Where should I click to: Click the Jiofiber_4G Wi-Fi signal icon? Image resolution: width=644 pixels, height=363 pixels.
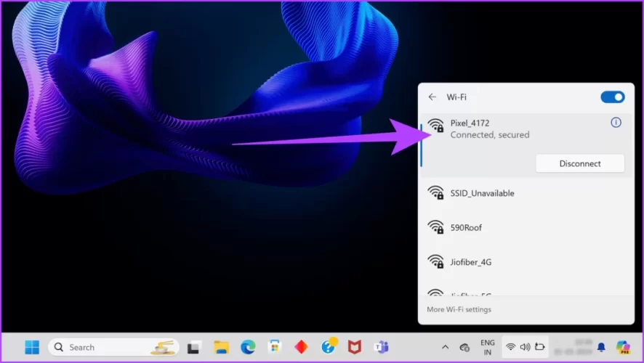tap(435, 261)
